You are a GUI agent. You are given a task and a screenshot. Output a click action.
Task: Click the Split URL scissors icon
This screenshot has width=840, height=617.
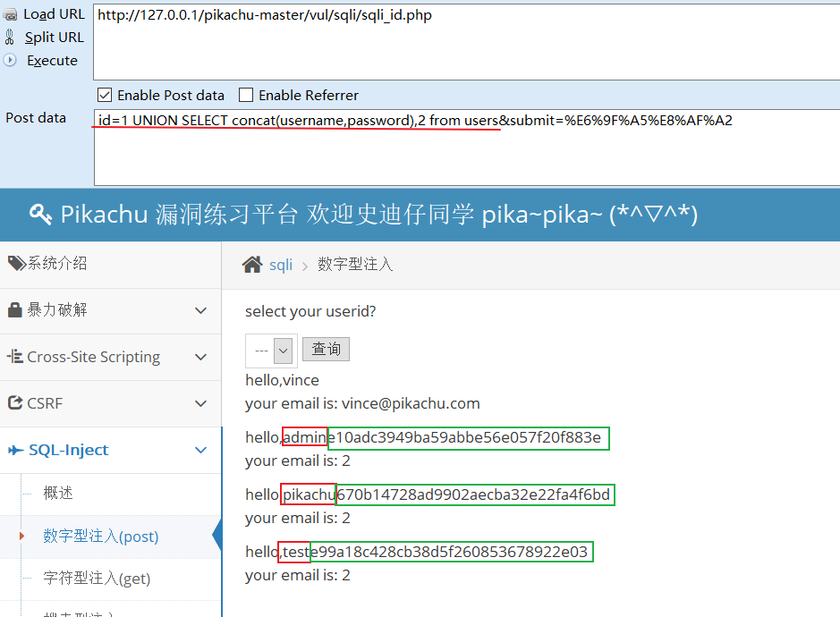pos(10,37)
